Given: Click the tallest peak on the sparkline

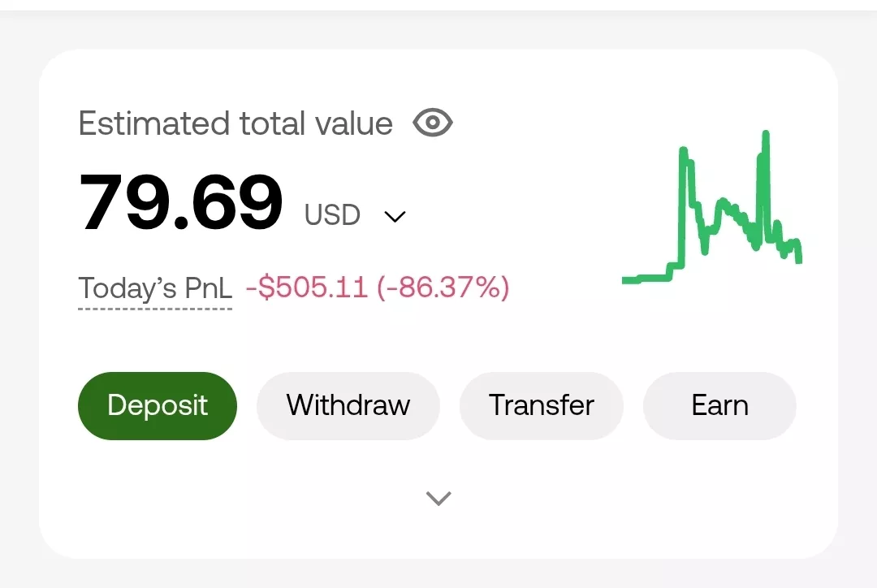Looking at the screenshot, I should pyautogui.click(x=765, y=135).
